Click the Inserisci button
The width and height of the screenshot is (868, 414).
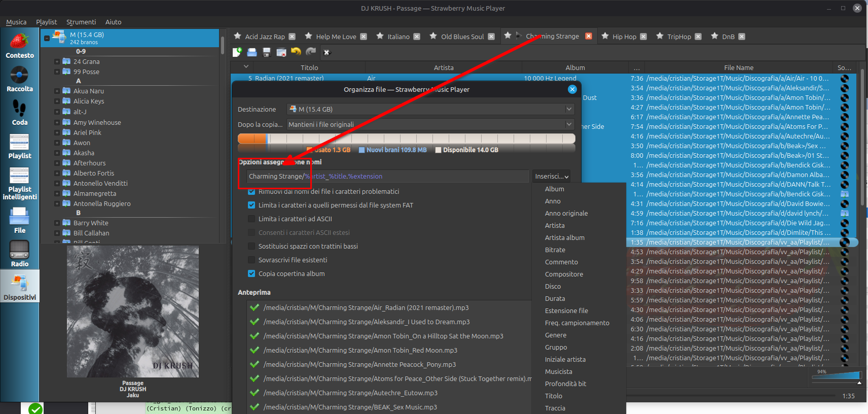coord(551,176)
